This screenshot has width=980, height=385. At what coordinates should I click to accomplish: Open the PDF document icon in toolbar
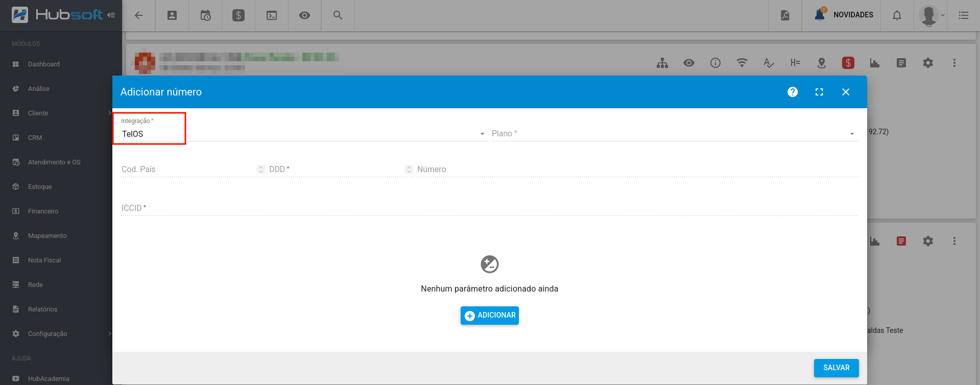[785, 15]
